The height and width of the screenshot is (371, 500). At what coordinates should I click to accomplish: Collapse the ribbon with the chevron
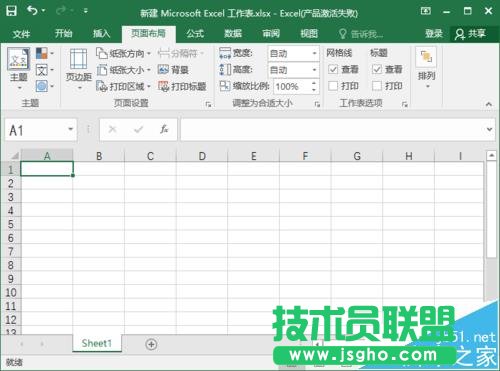489,104
